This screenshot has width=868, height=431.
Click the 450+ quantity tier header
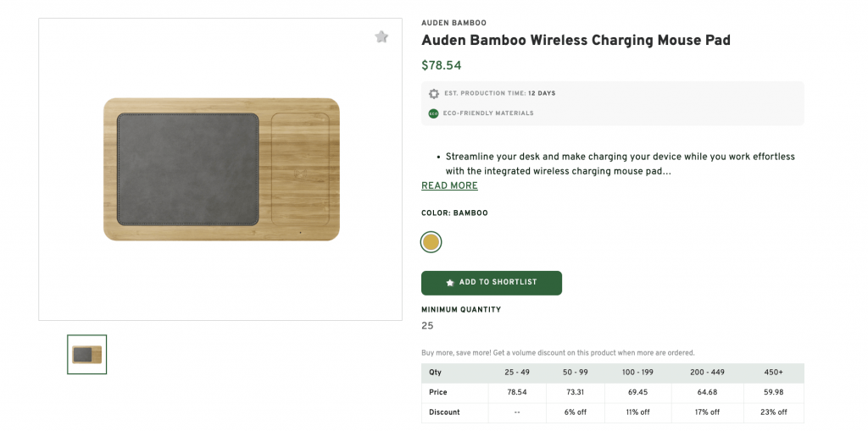coord(773,373)
